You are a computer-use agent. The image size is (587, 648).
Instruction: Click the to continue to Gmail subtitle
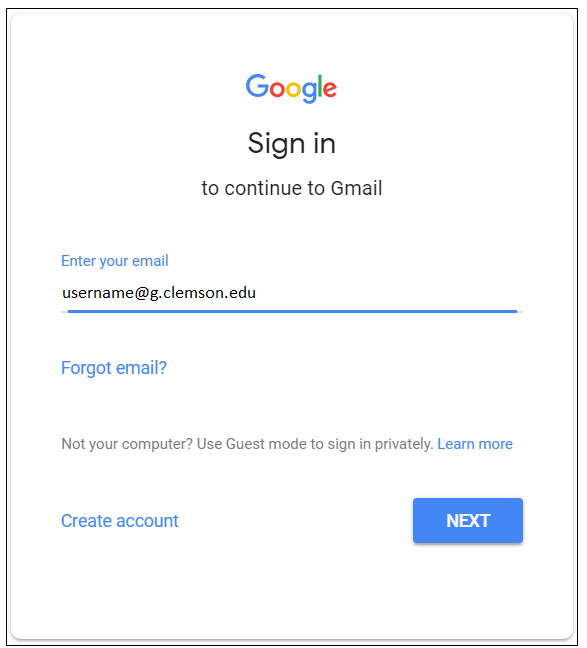[x=291, y=188]
